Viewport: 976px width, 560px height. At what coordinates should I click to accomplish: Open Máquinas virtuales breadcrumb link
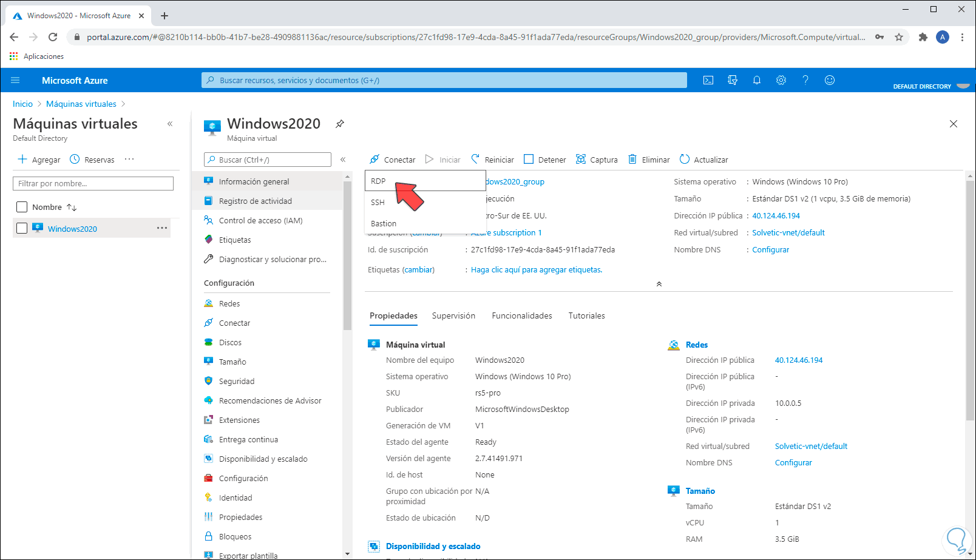tap(81, 104)
